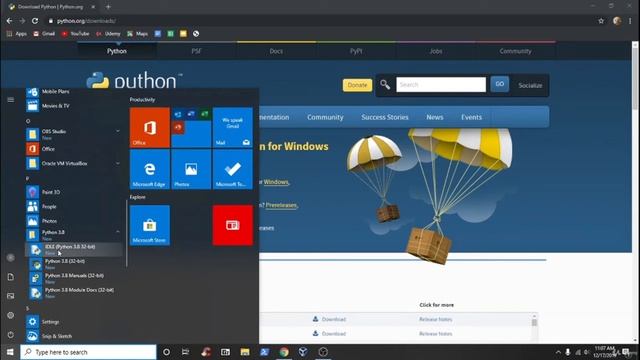Open Python 3.8 Manuals (32-bit)

(74, 278)
